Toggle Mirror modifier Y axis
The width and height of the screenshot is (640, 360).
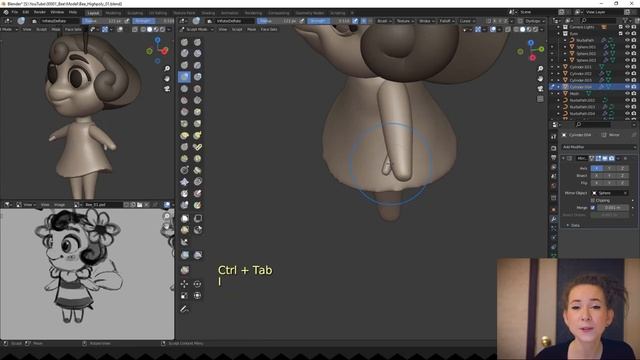point(609,168)
